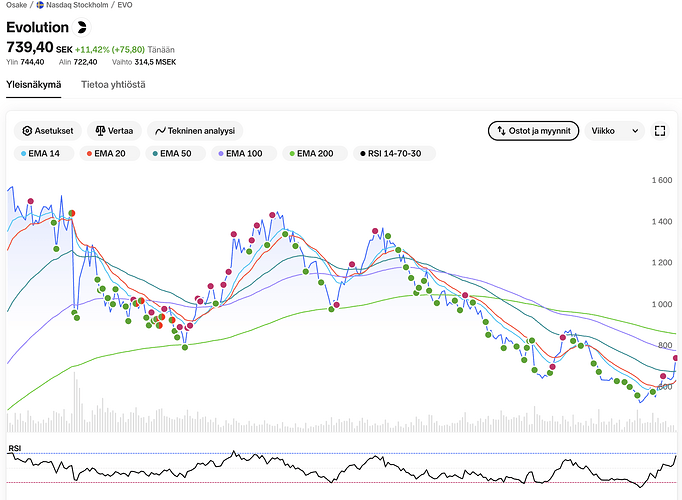Click the Evolution stock title
Viewport: 682px width, 500px height.
(37, 27)
